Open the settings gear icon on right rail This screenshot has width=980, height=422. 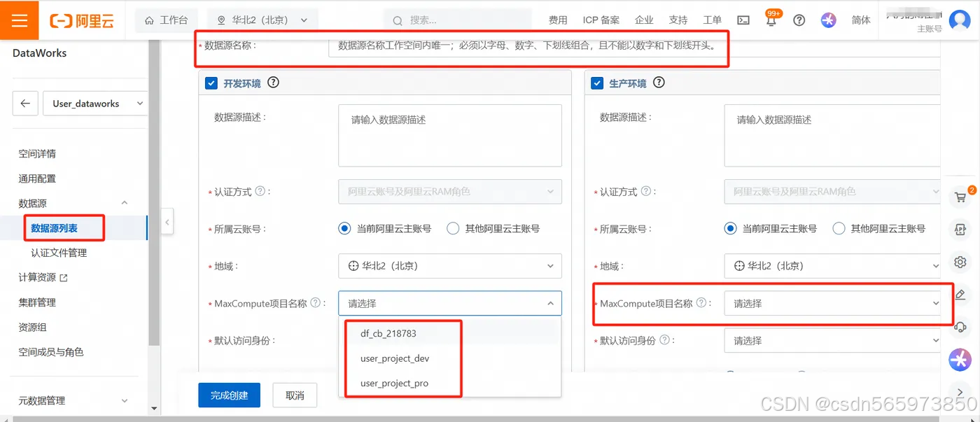tap(960, 262)
